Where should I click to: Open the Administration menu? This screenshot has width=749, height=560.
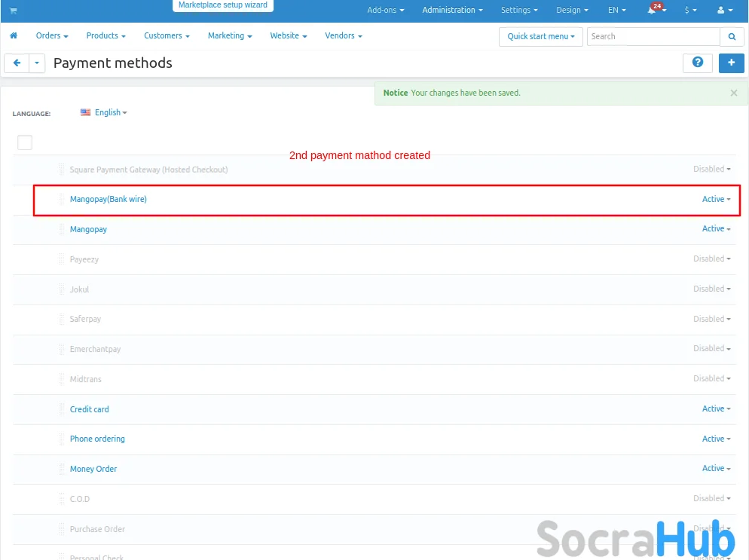[452, 11]
